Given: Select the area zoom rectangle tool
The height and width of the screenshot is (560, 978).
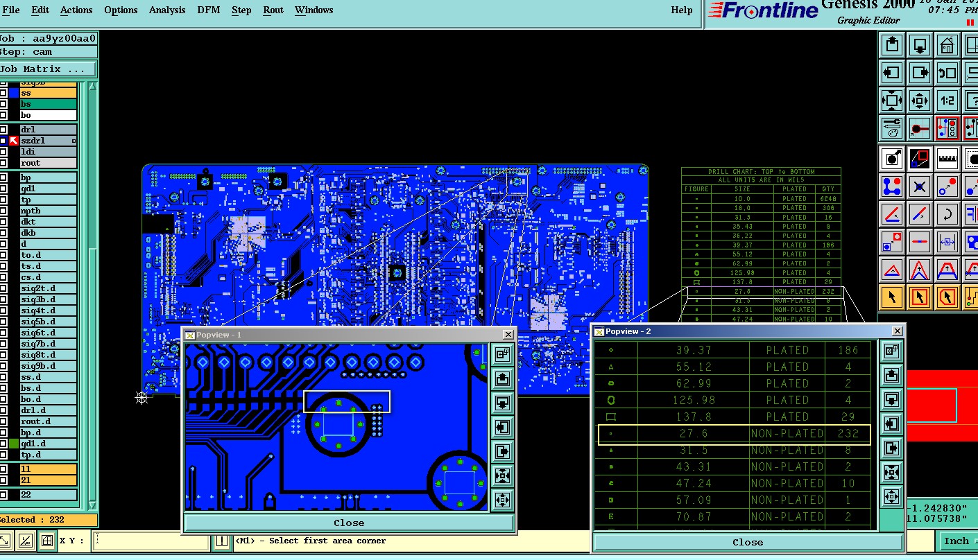Looking at the screenshot, I should click(x=920, y=159).
